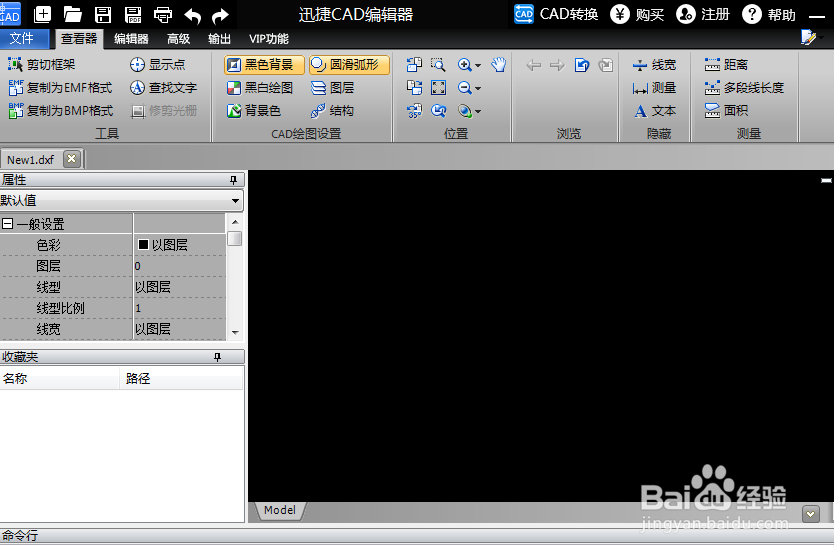
Task: Switch to the 编辑器 tab
Action: pos(131,39)
